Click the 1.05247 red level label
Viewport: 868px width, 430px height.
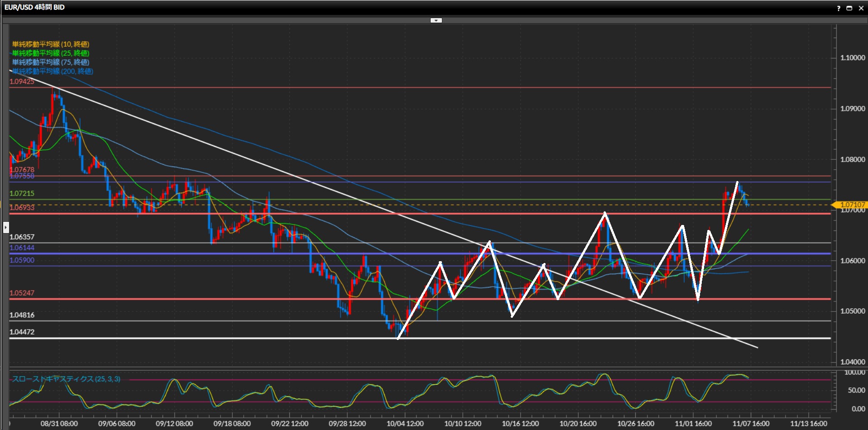click(22, 293)
